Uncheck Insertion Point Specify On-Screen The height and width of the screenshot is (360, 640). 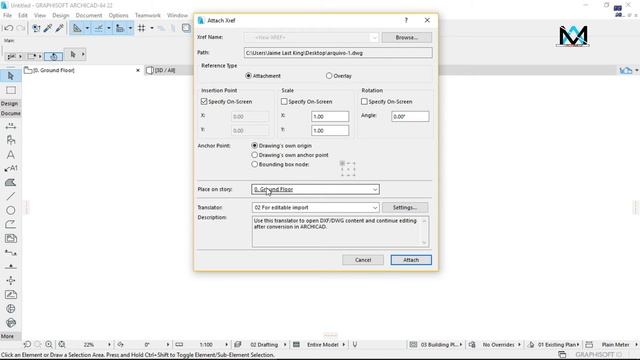tap(204, 102)
